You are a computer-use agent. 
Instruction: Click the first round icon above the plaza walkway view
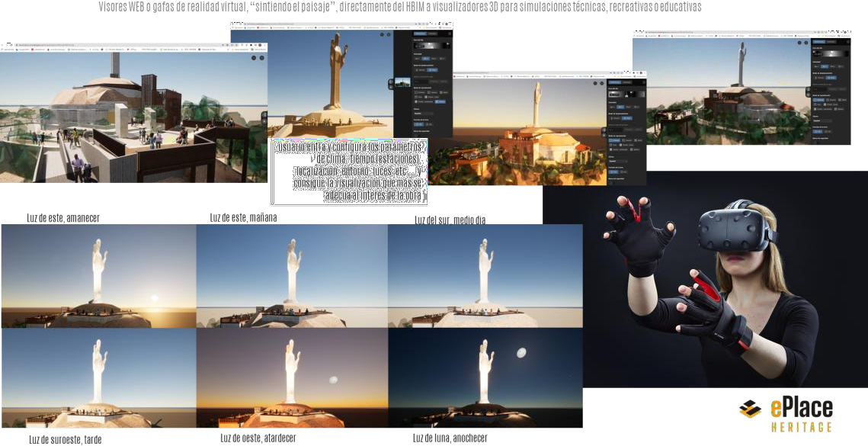(253, 57)
